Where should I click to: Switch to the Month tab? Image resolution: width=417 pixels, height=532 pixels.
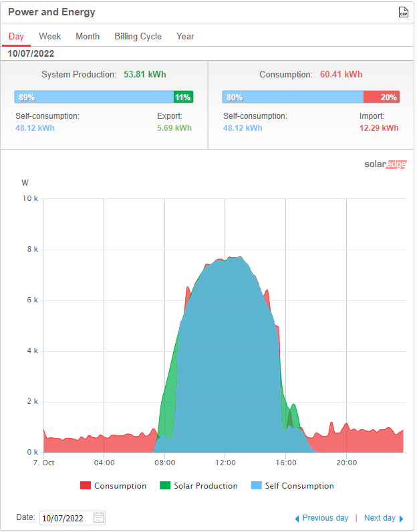pyautogui.click(x=88, y=37)
